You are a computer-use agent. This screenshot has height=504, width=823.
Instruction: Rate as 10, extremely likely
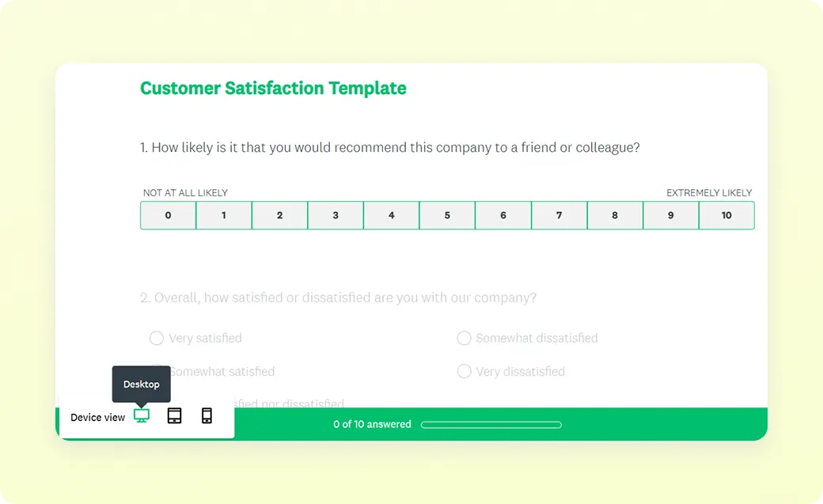[x=726, y=215]
